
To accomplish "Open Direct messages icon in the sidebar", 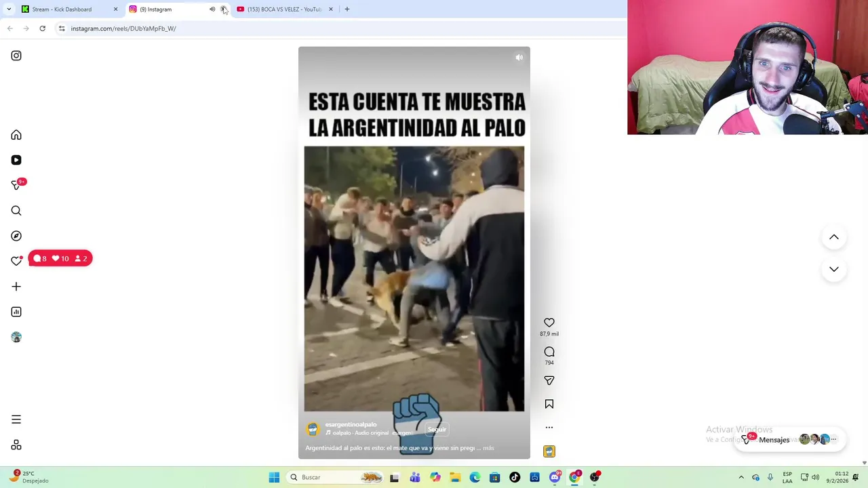I will point(16,185).
